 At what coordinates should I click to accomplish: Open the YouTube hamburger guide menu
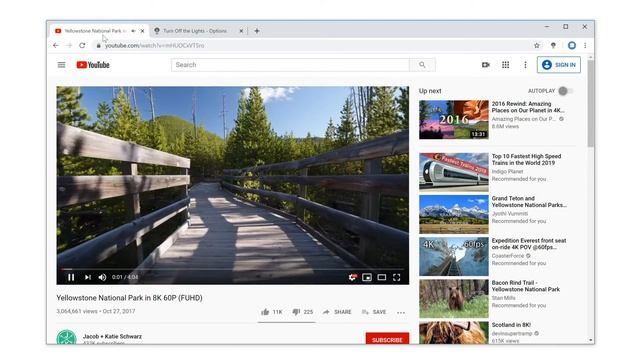coord(61,65)
